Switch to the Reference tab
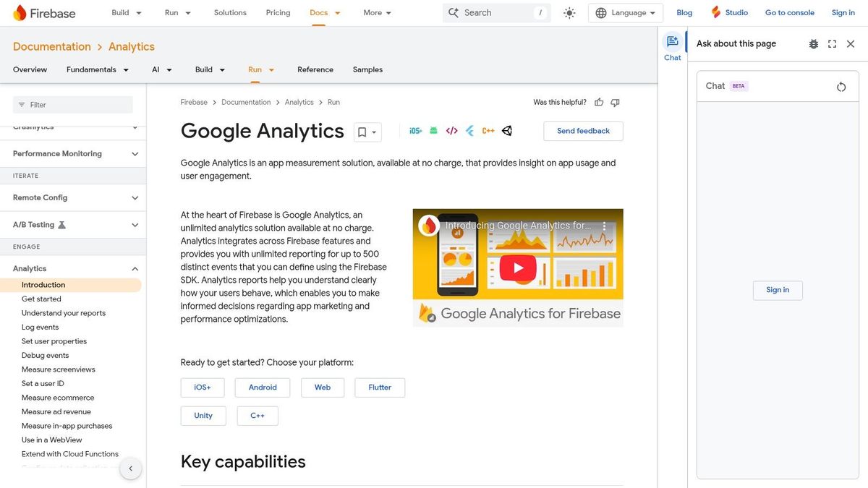The height and width of the screenshot is (488, 868). pos(315,69)
